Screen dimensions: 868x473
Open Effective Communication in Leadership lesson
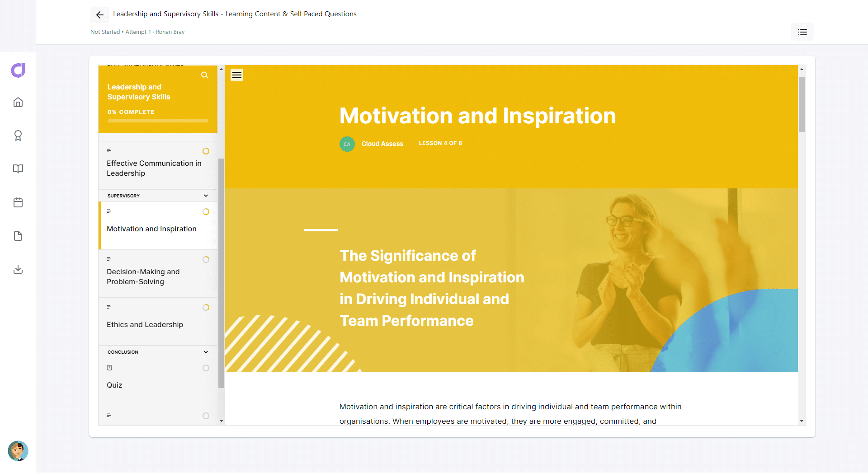[x=158, y=165]
